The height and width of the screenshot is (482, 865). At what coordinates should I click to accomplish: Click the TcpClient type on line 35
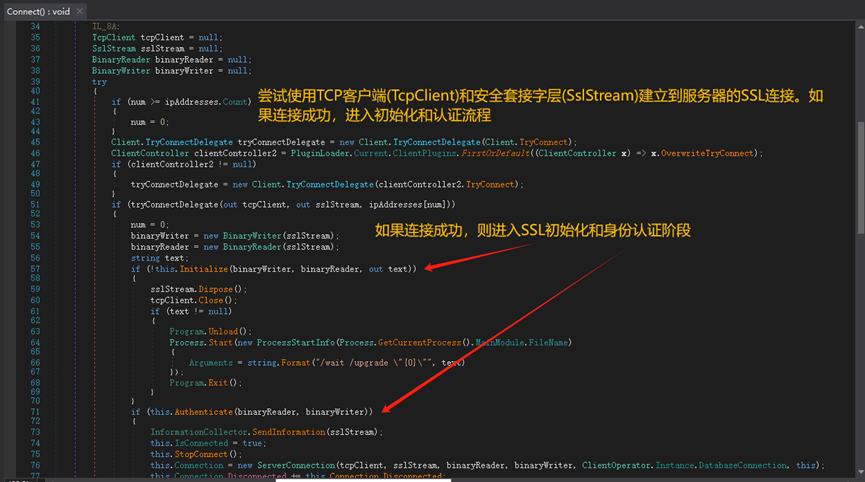(114, 38)
